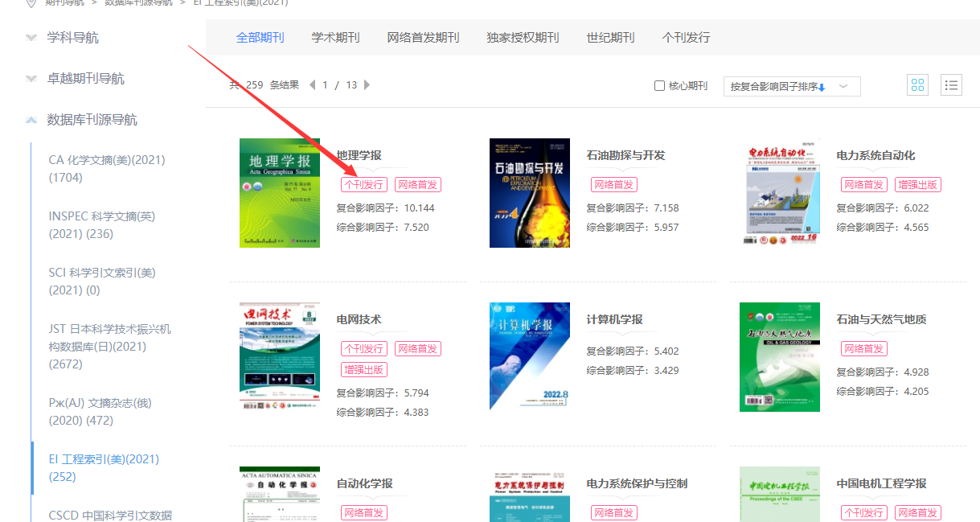This screenshot has width=980, height=522.
Task: Expand 学科导航 section
Action: point(72,38)
